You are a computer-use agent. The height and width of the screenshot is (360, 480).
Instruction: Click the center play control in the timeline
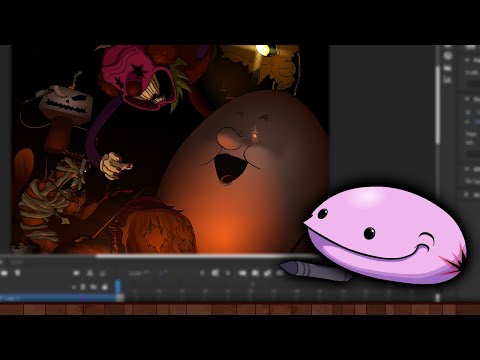(x=215, y=273)
